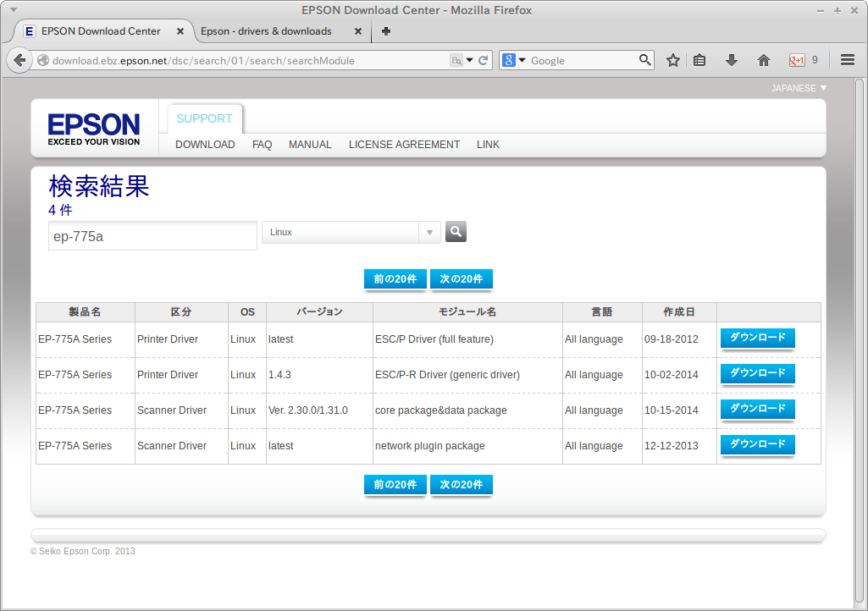Go back using the browser back arrow

[19, 60]
